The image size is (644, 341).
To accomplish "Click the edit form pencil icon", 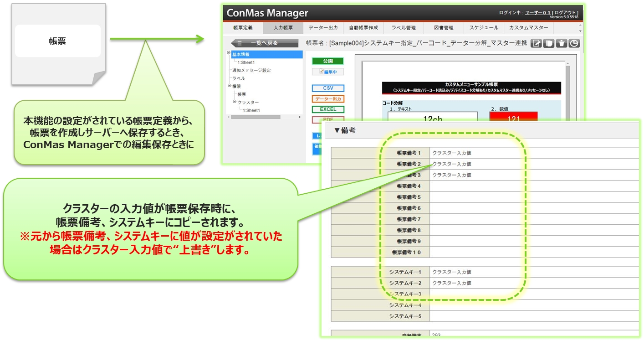I will pyautogui.click(x=537, y=43).
